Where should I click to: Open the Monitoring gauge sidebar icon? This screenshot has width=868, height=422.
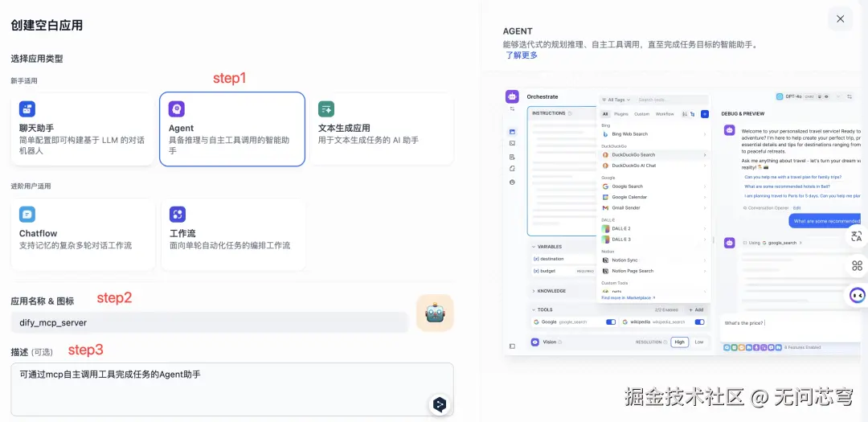click(x=512, y=182)
